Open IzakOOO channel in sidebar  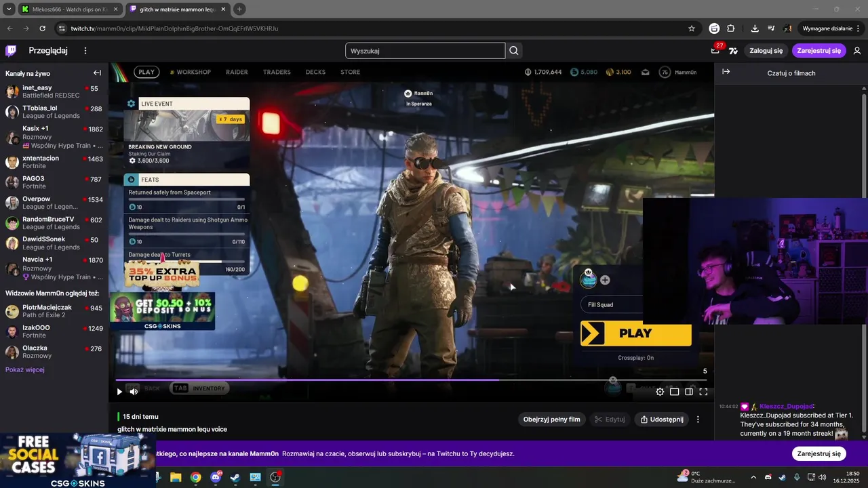pyautogui.click(x=54, y=331)
